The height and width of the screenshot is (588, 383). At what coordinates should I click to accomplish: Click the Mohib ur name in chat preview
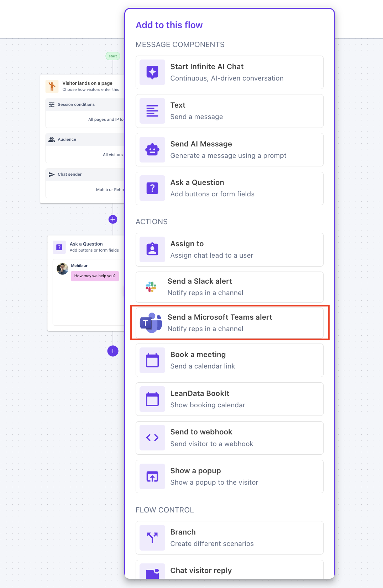(x=79, y=265)
